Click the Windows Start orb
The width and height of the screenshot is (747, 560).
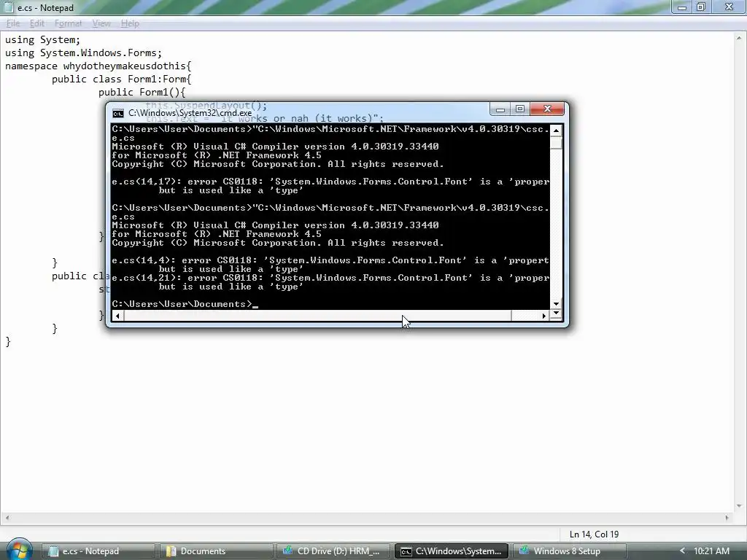pyautogui.click(x=20, y=550)
